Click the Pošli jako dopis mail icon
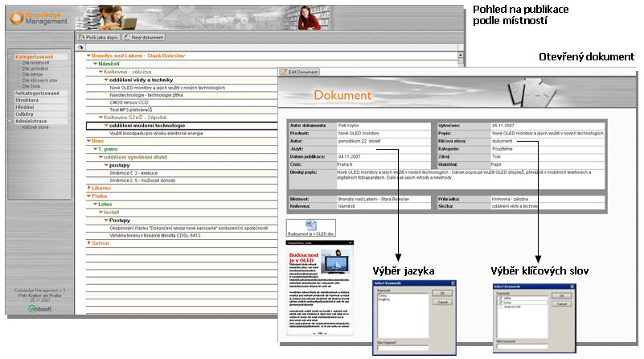Viewport: 644px width, 359px height. coord(82,38)
